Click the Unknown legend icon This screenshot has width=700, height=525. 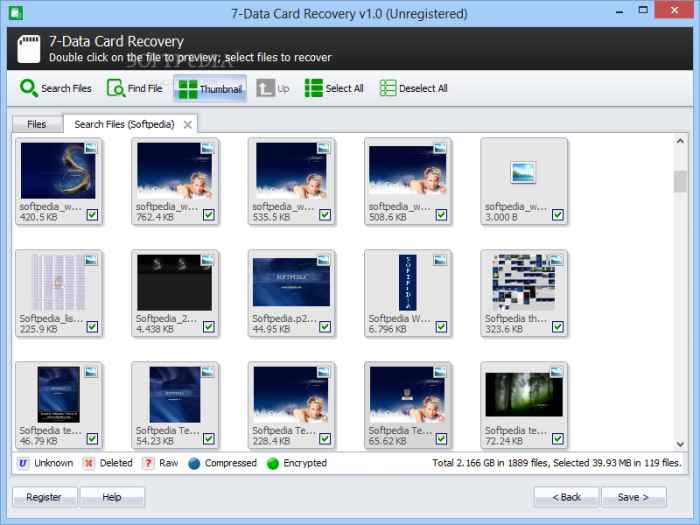point(22,463)
